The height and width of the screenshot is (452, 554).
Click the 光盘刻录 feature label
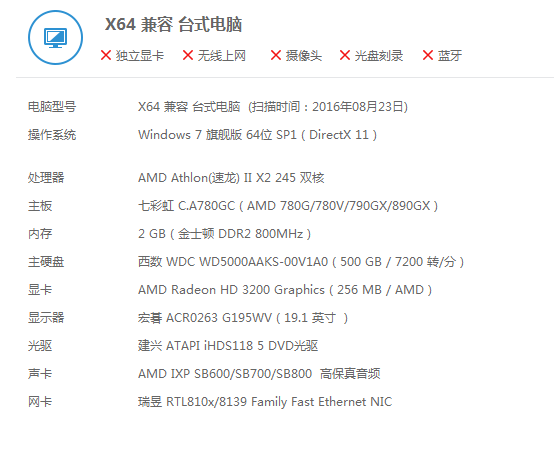tap(379, 56)
